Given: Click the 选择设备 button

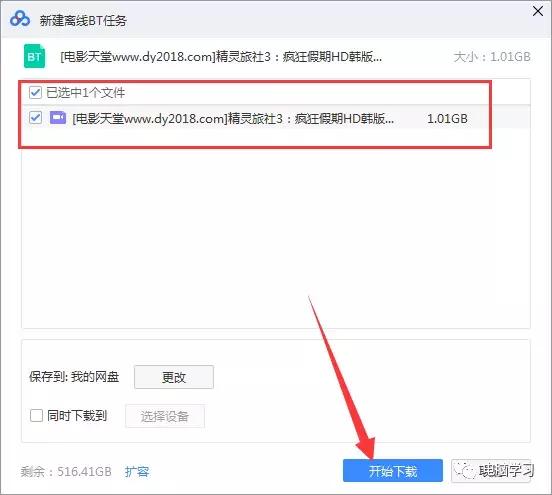Looking at the screenshot, I should [165, 416].
